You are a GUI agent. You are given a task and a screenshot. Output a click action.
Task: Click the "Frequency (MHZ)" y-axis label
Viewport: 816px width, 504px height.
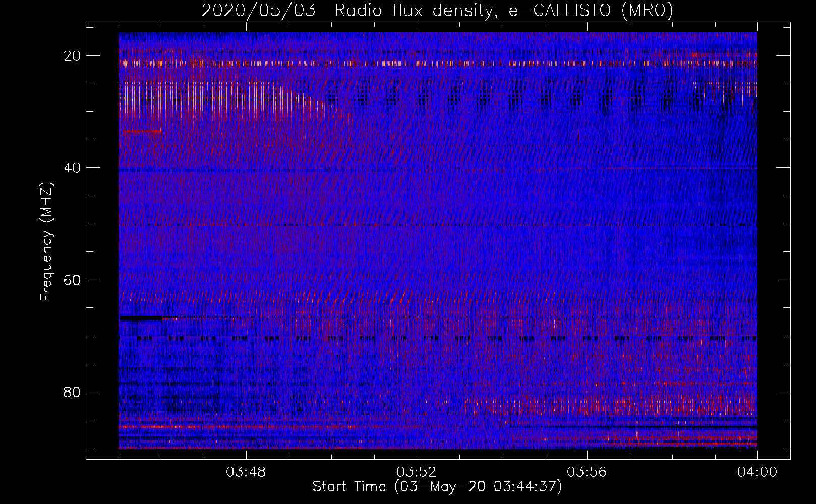point(46,242)
